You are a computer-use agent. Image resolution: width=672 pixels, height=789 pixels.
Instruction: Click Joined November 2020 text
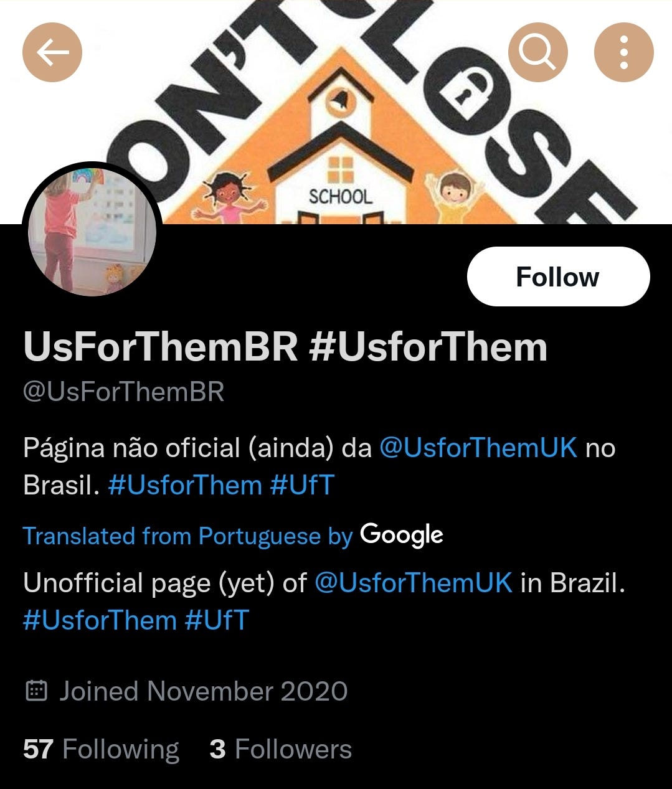[x=203, y=691]
